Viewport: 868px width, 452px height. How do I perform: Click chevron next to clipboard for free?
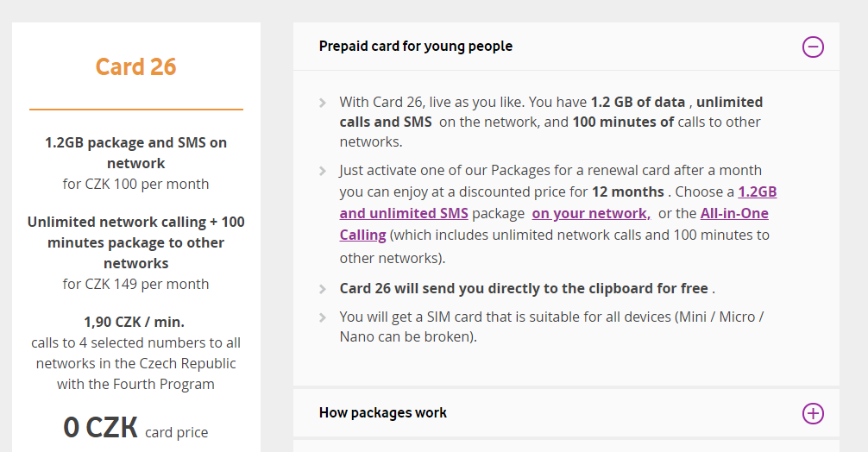point(323,289)
